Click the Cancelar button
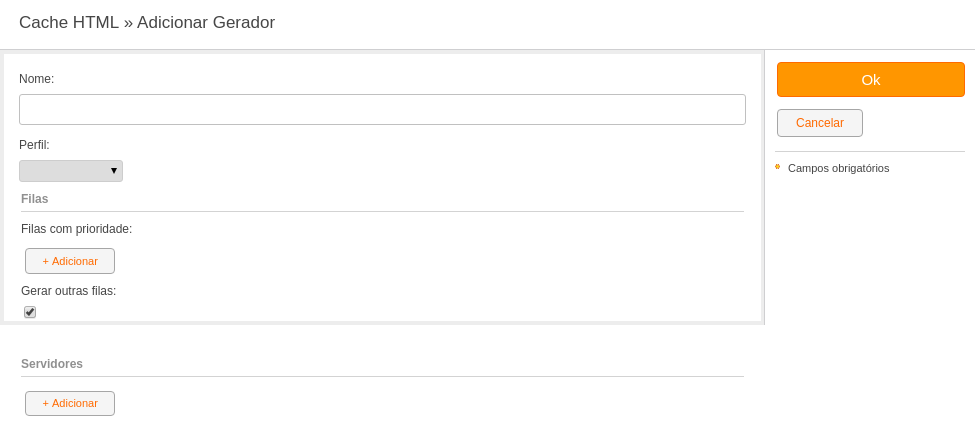Screen dimensions: 975x441 [x=820, y=123]
